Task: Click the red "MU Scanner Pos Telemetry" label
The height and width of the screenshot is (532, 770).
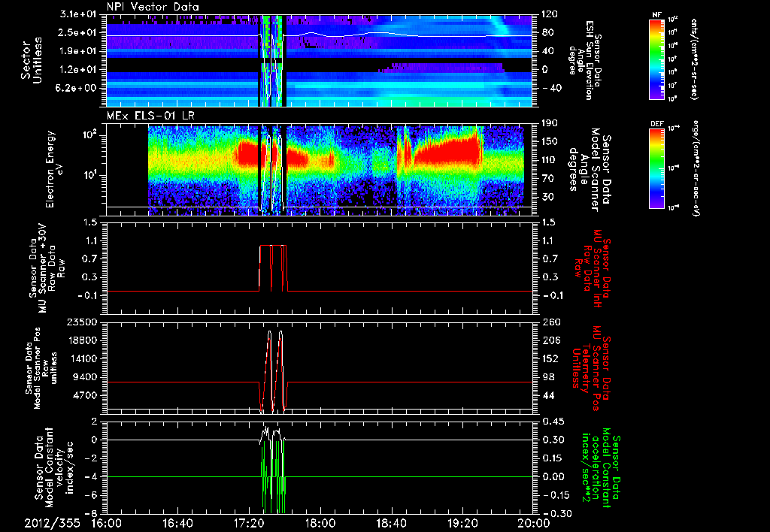Action: (593, 368)
